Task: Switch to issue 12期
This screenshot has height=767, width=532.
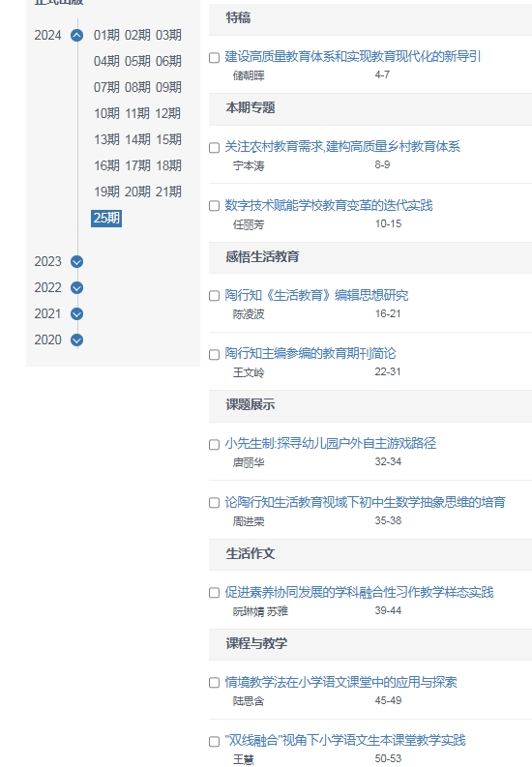Action: coord(168,113)
